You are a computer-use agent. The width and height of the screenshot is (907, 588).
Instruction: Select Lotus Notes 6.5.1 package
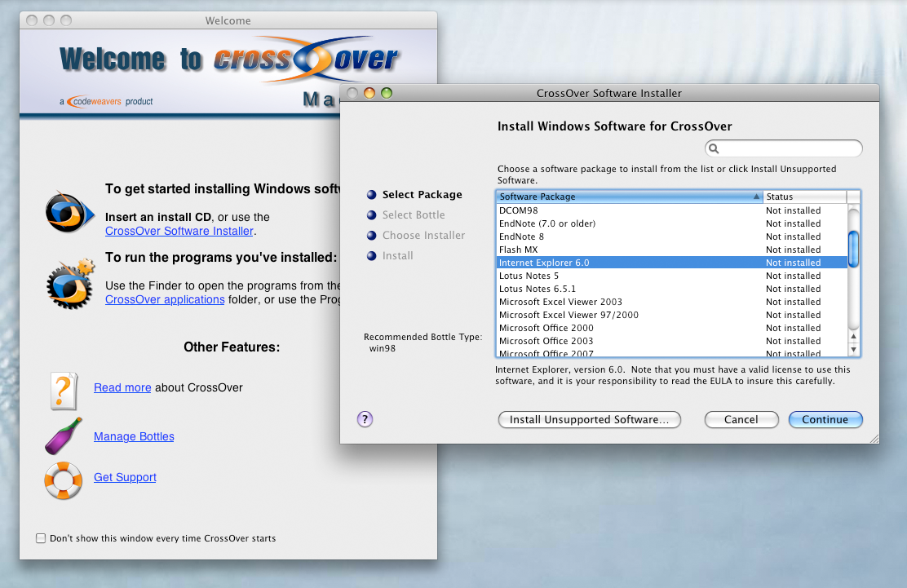pyautogui.click(x=671, y=289)
